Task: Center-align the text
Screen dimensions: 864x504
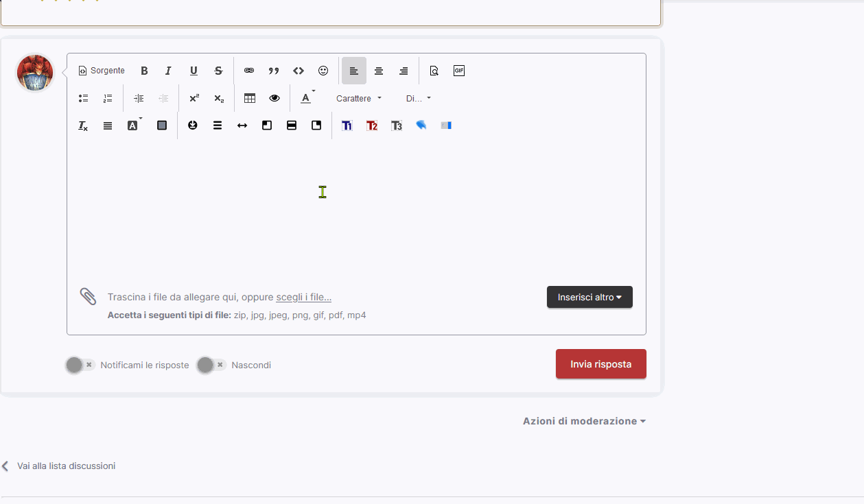Action: (x=379, y=71)
